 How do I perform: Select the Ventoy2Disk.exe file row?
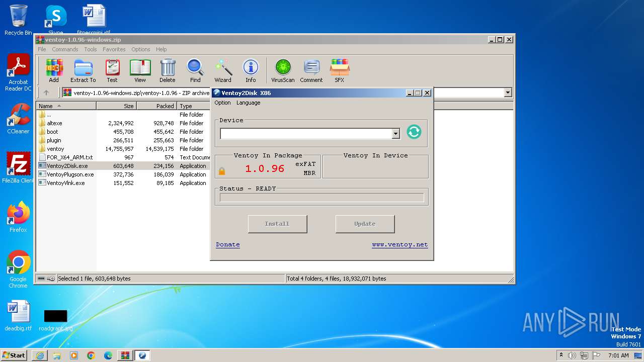[123, 166]
